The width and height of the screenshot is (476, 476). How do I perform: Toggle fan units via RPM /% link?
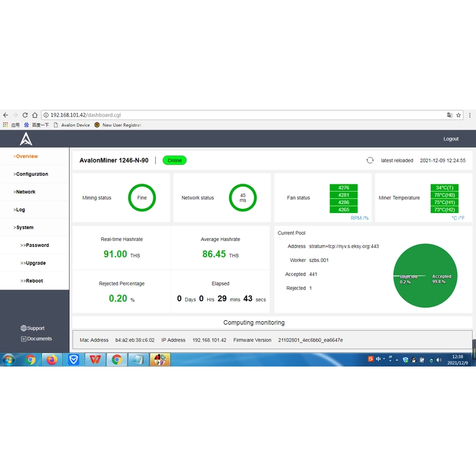coord(359,218)
